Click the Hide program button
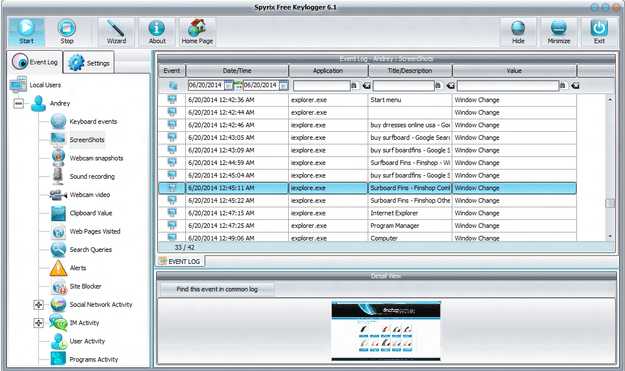Image resolution: width=625 pixels, height=371 pixels. coord(518,31)
